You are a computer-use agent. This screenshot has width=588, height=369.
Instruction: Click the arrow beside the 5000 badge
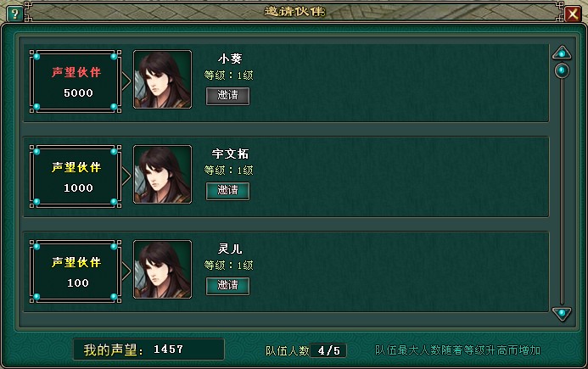click(126, 81)
